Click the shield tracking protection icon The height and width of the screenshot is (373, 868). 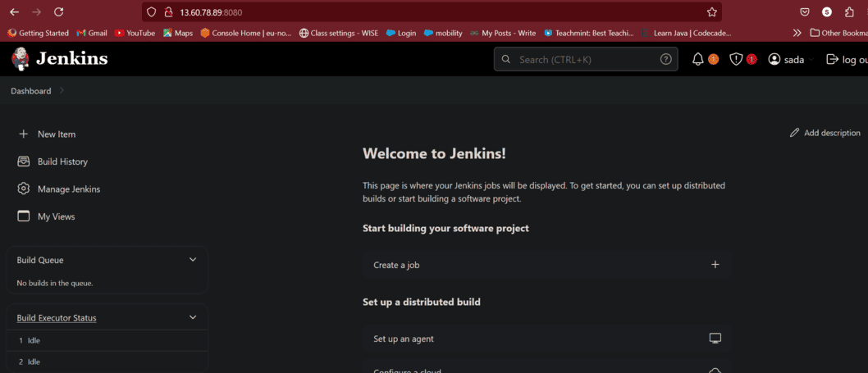(151, 12)
